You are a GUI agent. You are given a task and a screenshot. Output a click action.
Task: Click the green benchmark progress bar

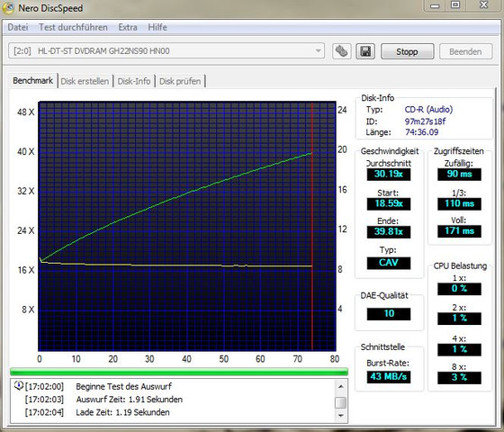pyautogui.click(x=179, y=372)
